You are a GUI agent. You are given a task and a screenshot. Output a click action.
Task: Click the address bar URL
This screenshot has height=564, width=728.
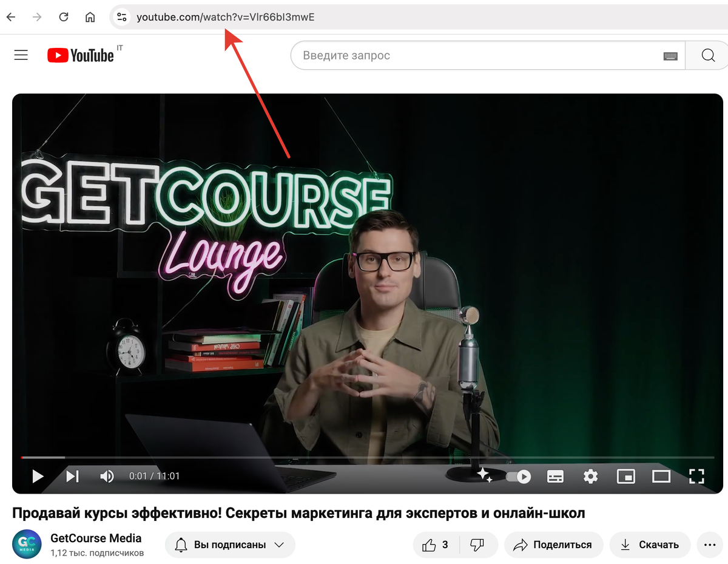[x=226, y=17]
